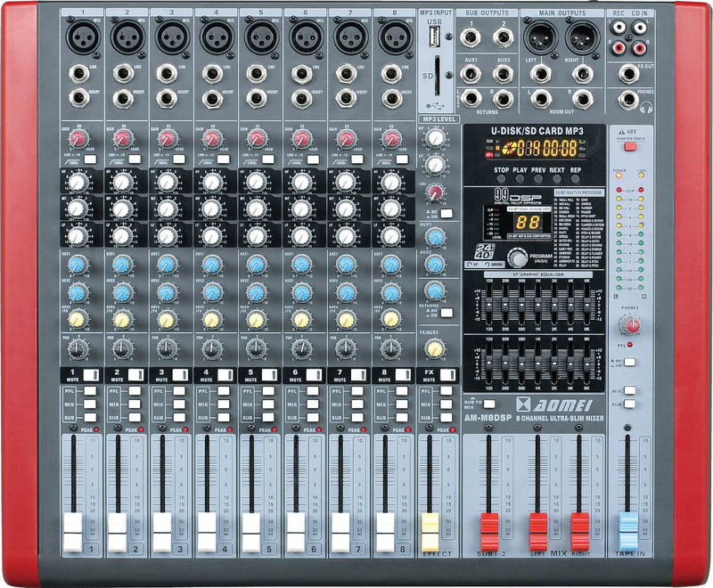Click the MP3 player NEXT button

click(557, 179)
